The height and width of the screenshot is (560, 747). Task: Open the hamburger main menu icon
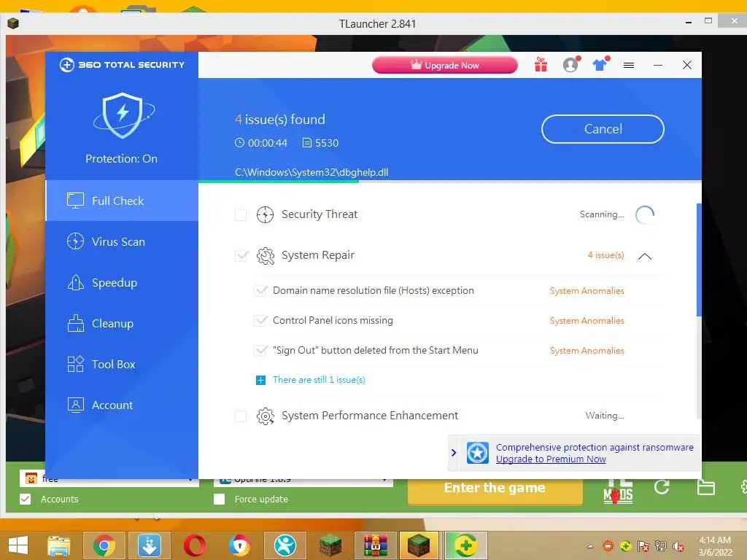(x=629, y=65)
